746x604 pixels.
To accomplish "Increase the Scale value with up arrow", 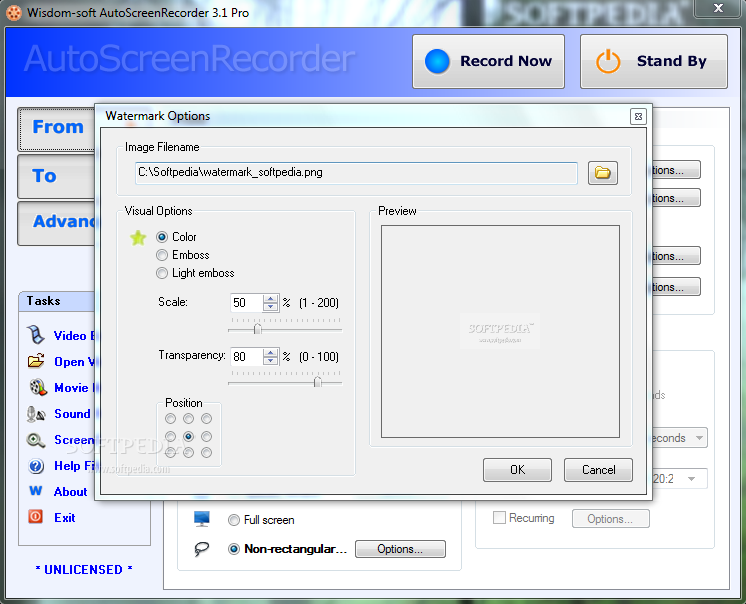I will [270, 299].
